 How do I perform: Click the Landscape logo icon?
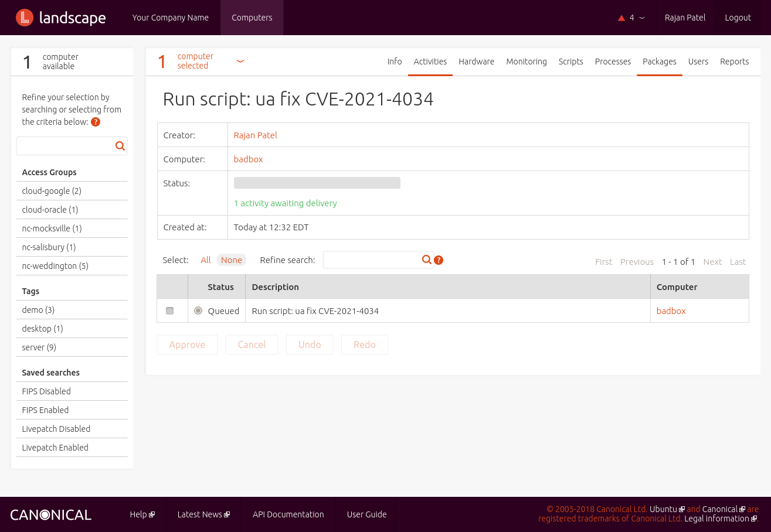coord(25,18)
